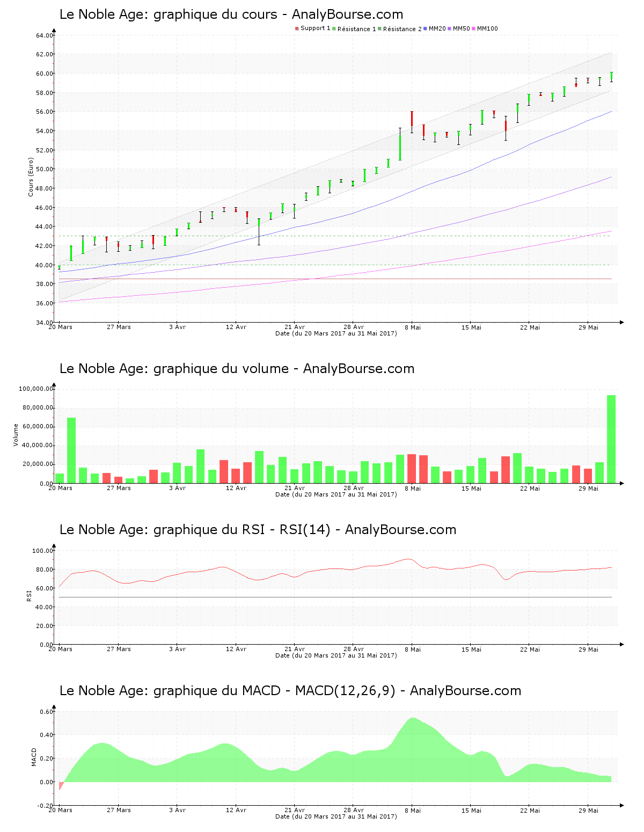This screenshot has width=644, height=832.
Task: Click the blue MM20 legend swatch
Action: coord(426,28)
